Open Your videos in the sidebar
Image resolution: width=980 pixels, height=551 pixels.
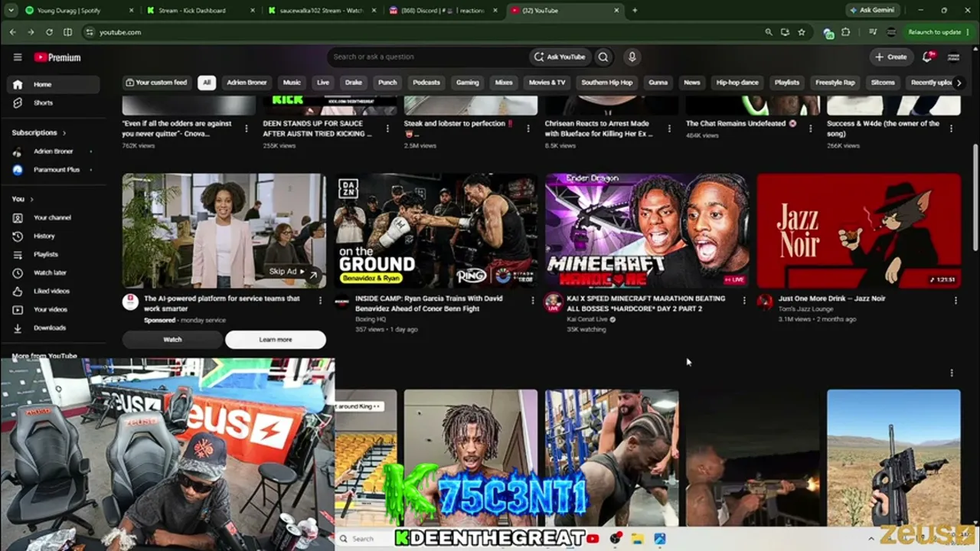click(x=51, y=309)
